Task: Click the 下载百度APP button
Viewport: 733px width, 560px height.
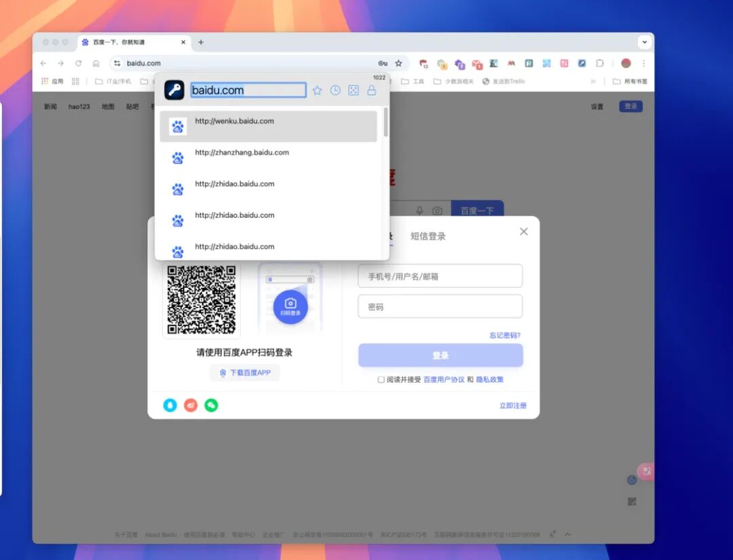Action: pos(244,373)
